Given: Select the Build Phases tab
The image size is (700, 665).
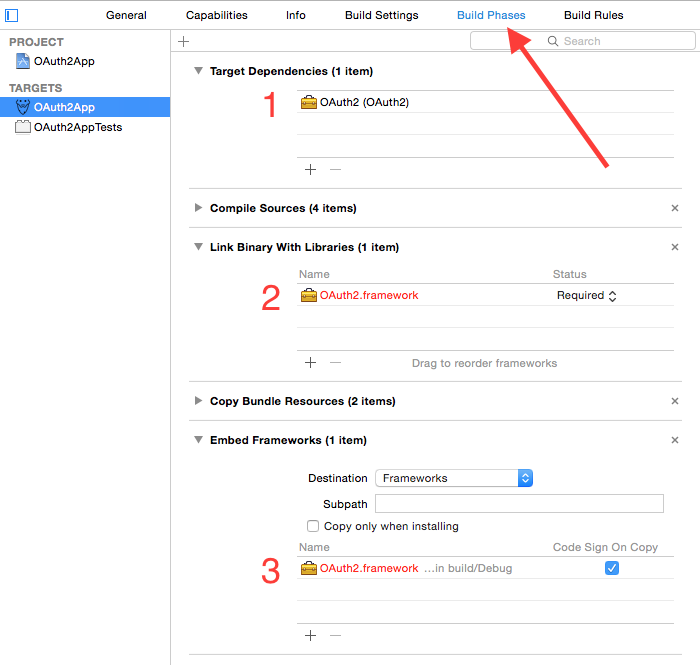Looking at the screenshot, I should click(x=491, y=15).
